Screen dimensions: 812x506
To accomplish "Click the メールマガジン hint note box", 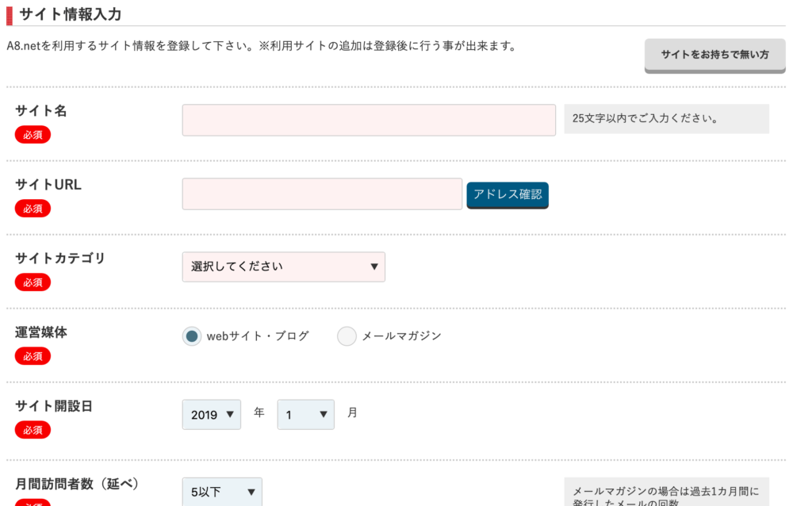I will 666,493.
